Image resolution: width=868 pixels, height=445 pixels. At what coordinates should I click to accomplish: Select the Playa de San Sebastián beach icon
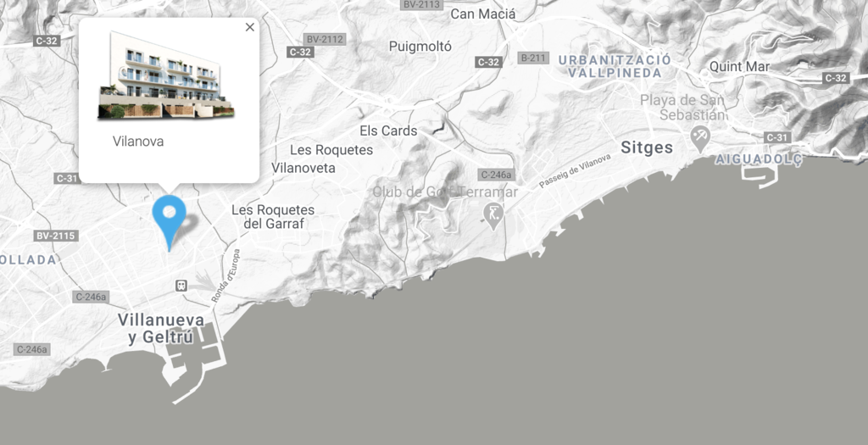[x=700, y=138]
